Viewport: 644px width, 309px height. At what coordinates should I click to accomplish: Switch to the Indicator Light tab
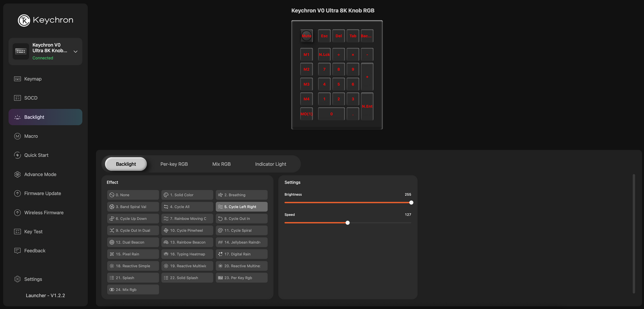pos(270,164)
